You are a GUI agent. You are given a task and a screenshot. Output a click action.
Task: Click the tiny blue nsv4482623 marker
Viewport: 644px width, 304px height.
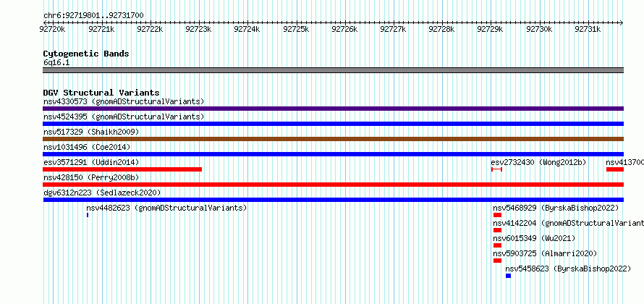point(88,215)
